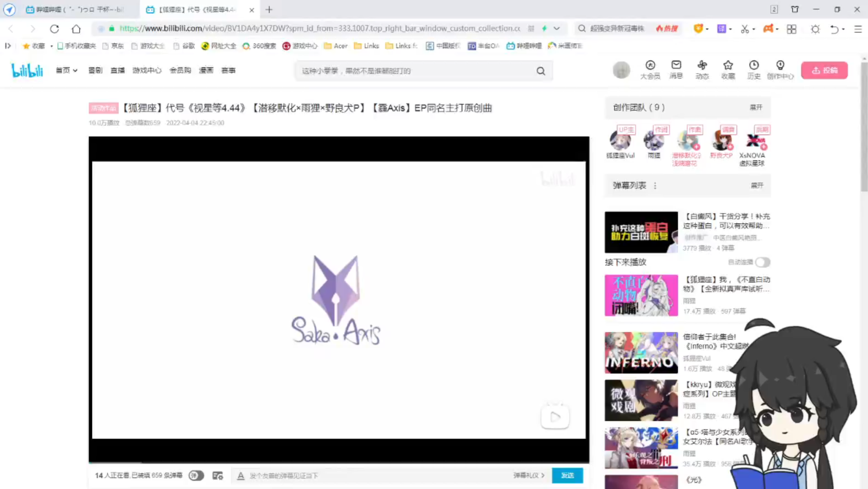Viewport: 868px width, 489px height.
Task: Open 弹幕列表 three-dot options menu
Action: (655, 186)
